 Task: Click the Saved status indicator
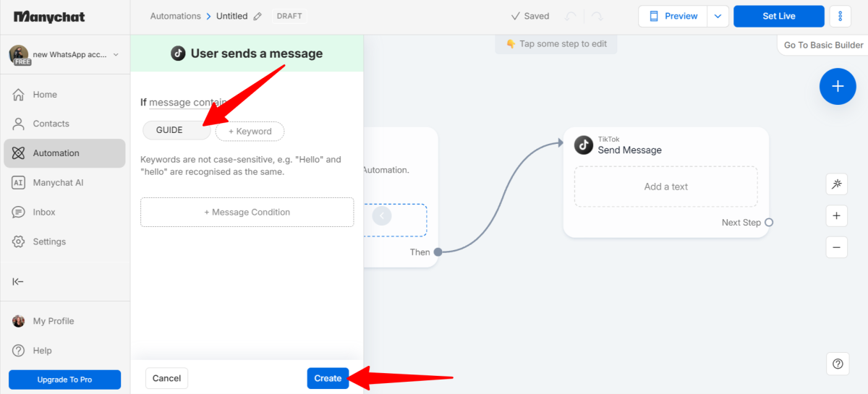[530, 16]
